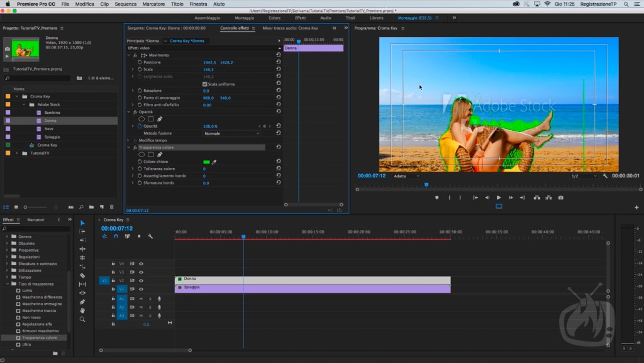Screen dimensions: 644x363
Task: Open the button editor plus icon
Action: pyautogui.click(x=636, y=208)
